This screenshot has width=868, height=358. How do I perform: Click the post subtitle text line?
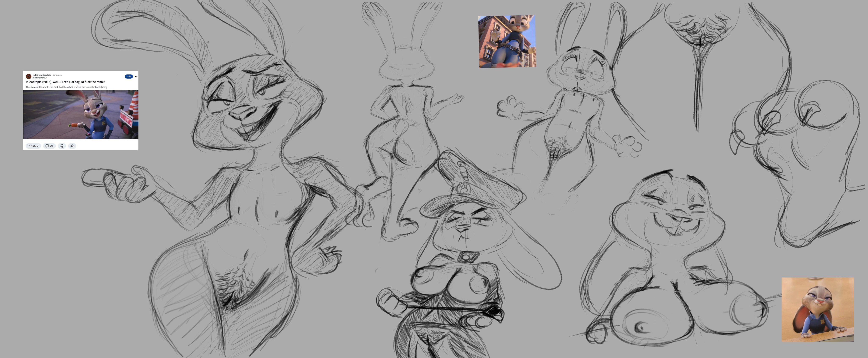(x=66, y=87)
